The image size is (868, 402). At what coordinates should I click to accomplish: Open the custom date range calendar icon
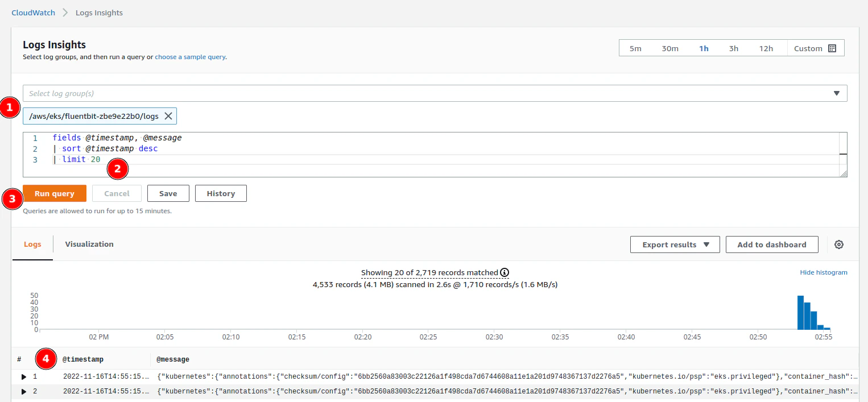(832, 48)
